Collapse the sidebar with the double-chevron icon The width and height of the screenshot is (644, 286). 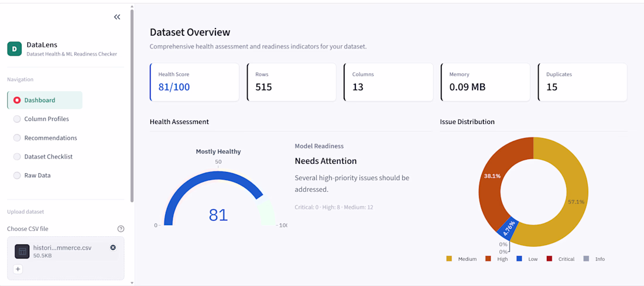(x=117, y=17)
